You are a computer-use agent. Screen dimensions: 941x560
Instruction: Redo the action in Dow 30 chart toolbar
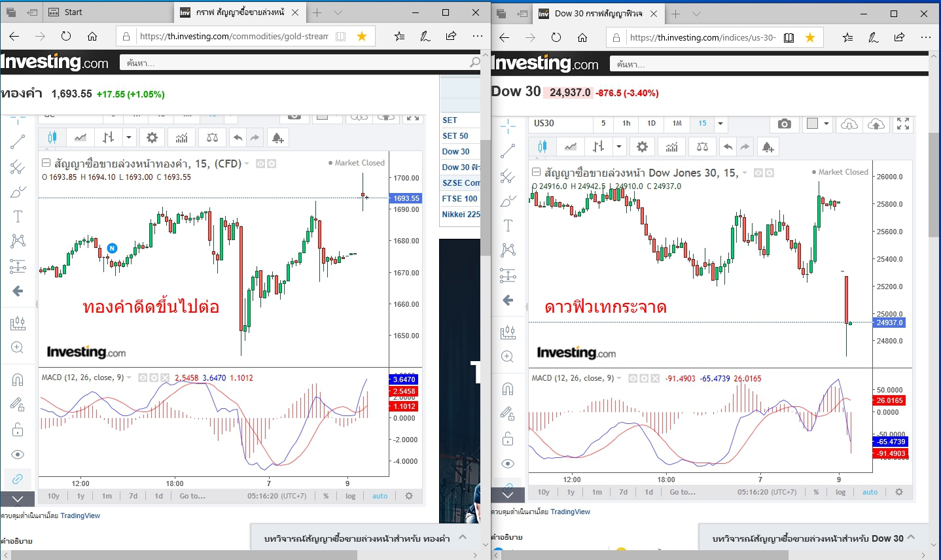pyautogui.click(x=745, y=147)
